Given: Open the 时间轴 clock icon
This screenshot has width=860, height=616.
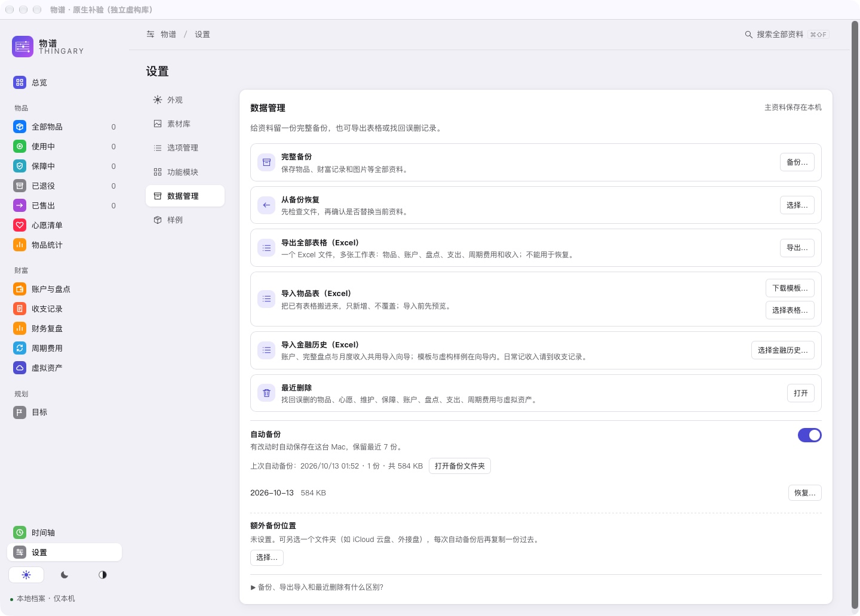Looking at the screenshot, I should tap(20, 532).
